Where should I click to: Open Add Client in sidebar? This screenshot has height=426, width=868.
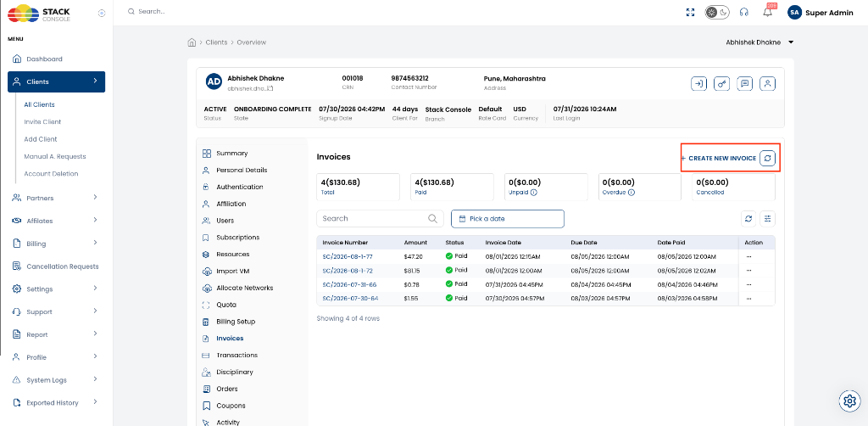(41, 139)
